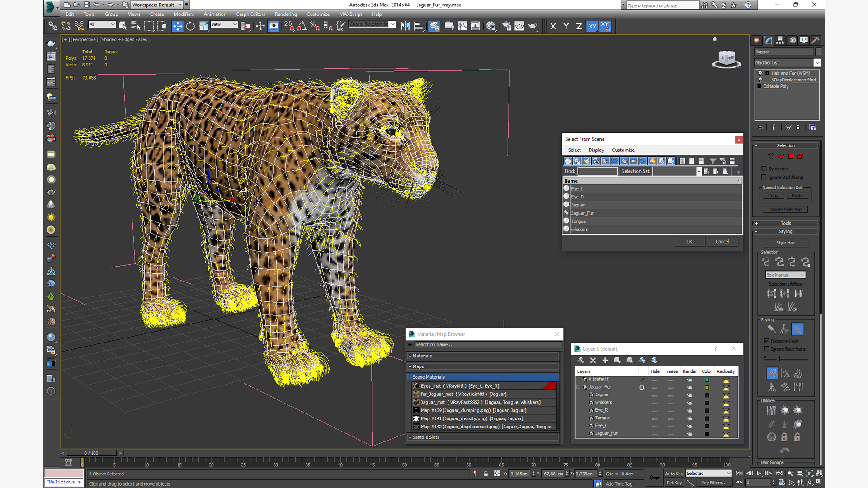This screenshot has height=488, width=868.
Task: Select the Polygon sub-object red square
Action: (791, 156)
